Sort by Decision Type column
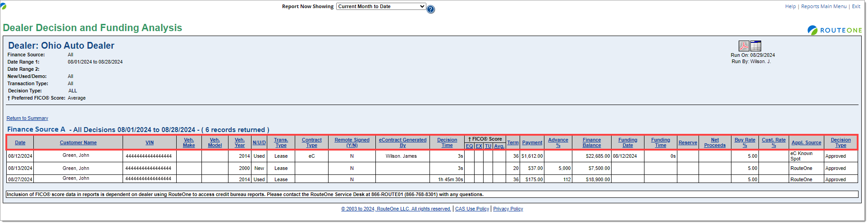The width and height of the screenshot is (868, 224). coord(841,142)
